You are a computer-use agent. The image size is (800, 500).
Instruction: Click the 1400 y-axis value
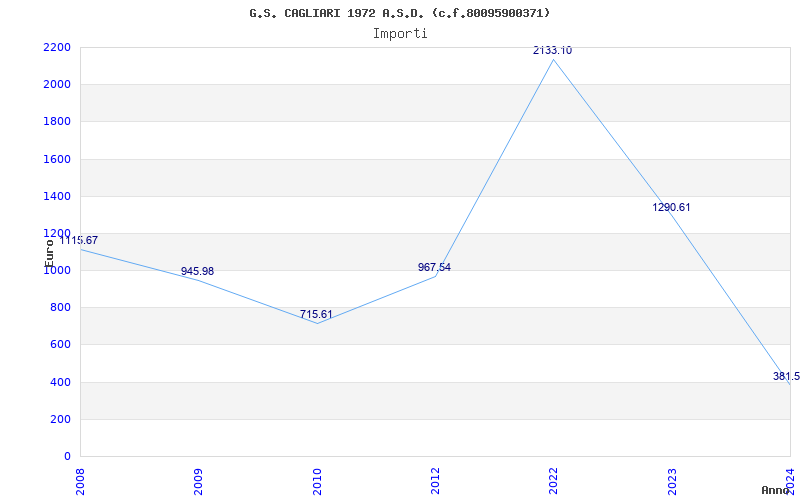(57, 196)
